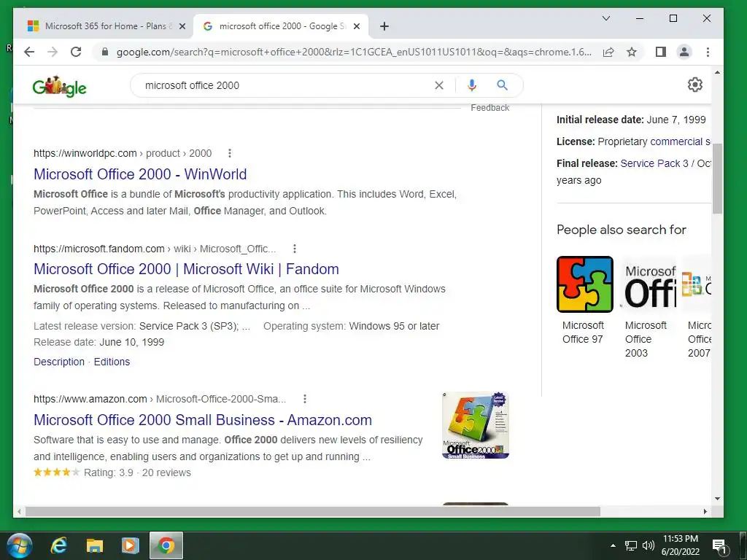Reload the page with refresh icon
This screenshot has width=747, height=560.
[x=76, y=52]
